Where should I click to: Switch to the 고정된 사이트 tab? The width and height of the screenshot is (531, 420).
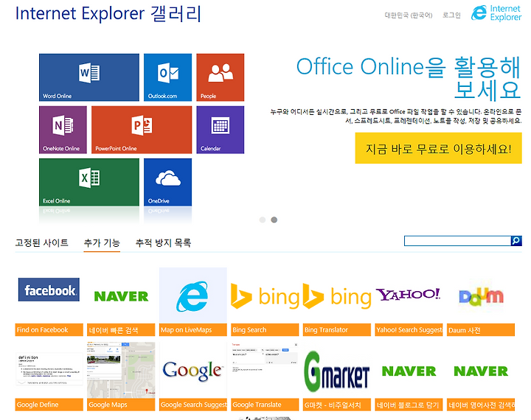(x=41, y=242)
